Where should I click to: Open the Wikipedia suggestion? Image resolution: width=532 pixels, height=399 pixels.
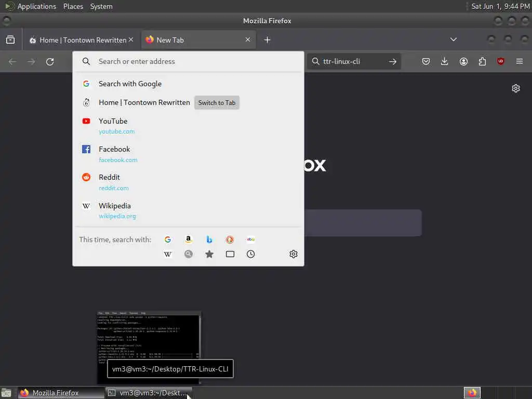tap(188, 210)
